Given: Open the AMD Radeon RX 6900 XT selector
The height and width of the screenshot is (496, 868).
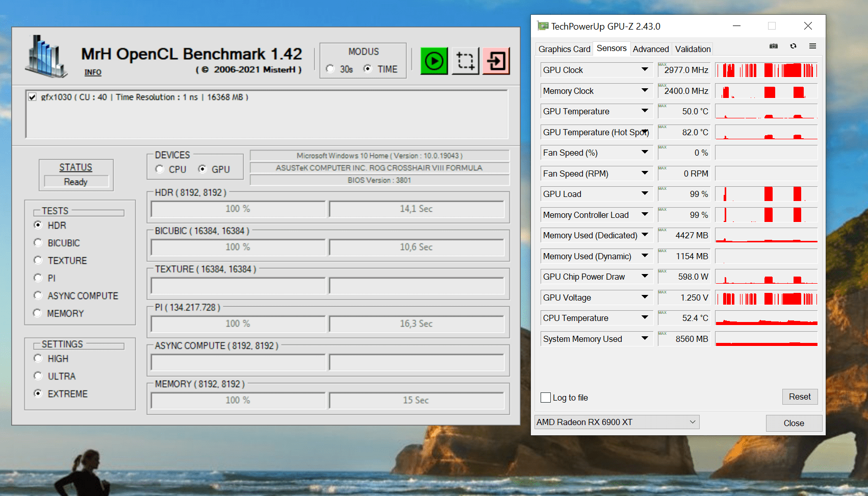Looking at the screenshot, I should tap(617, 422).
